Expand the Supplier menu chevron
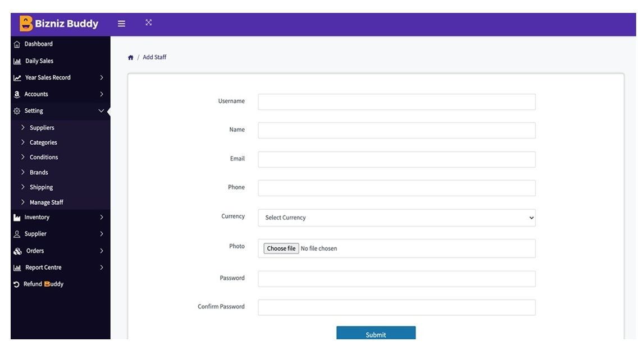Viewport: 644px width, 355px height. 102,234
